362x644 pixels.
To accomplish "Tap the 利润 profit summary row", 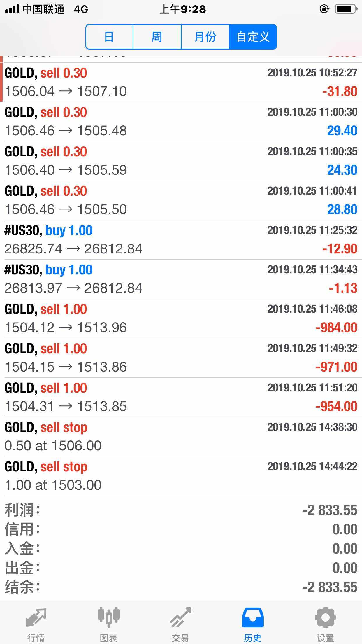I will pos(181,510).
